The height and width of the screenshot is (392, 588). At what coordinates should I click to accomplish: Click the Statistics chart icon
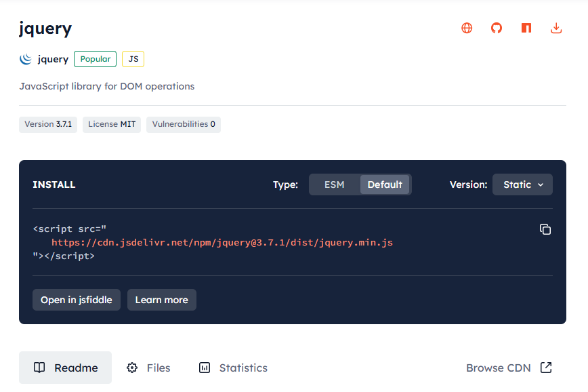(205, 368)
